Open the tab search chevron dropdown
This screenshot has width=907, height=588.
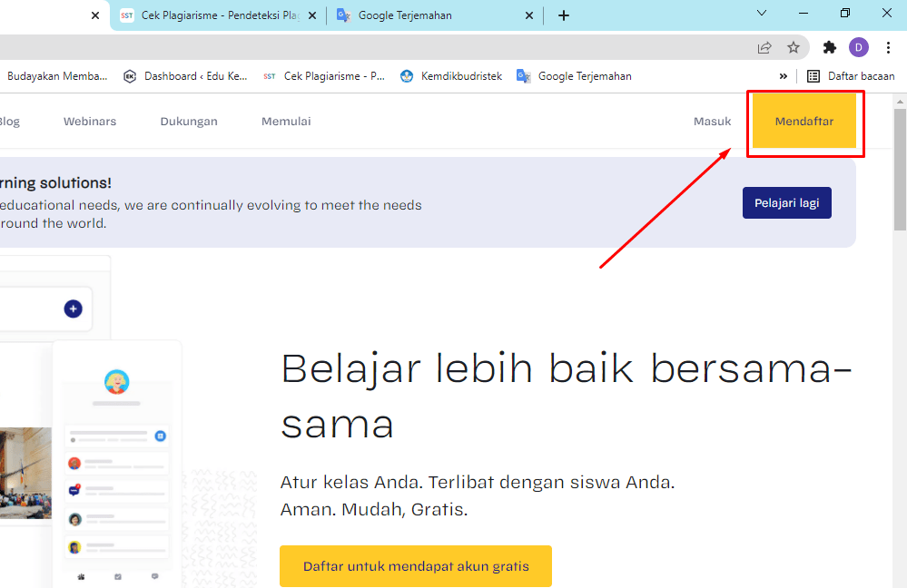[x=761, y=14]
